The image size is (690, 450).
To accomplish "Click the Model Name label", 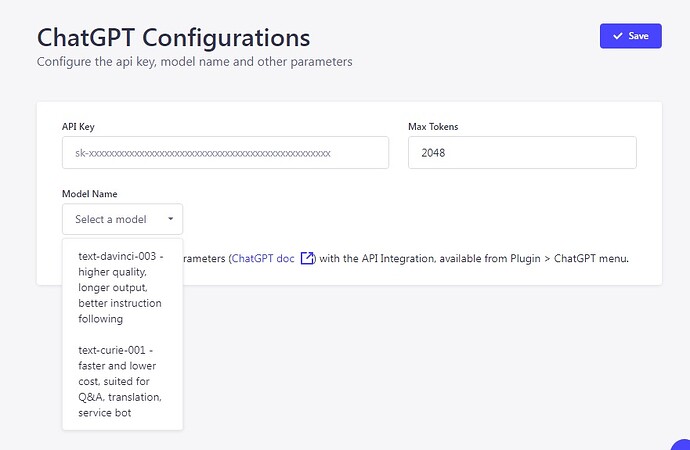I will click(x=89, y=194).
